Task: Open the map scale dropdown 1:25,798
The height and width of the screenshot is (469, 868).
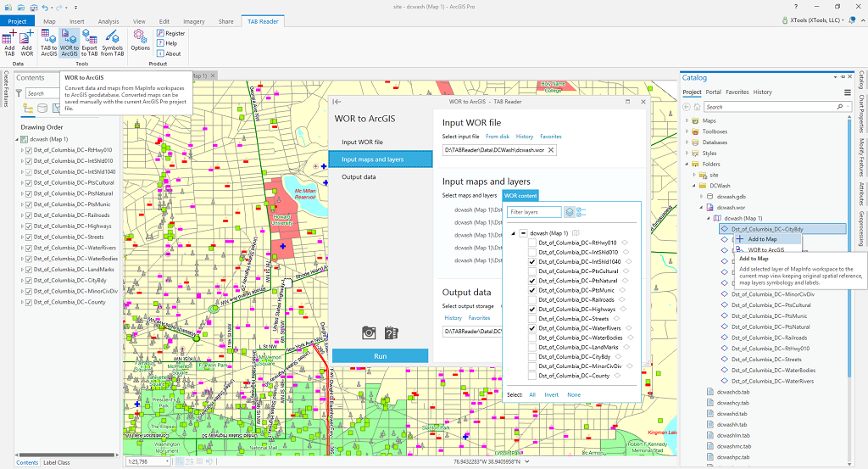Action: pos(167,461)
